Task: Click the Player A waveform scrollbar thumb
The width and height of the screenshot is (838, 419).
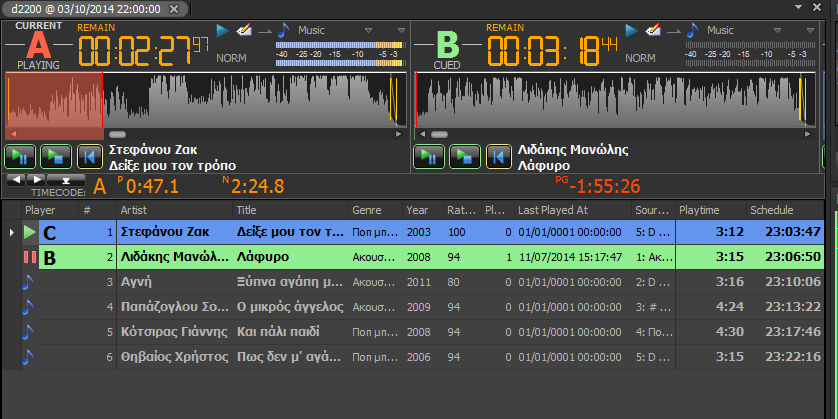Action: point(117,133)
